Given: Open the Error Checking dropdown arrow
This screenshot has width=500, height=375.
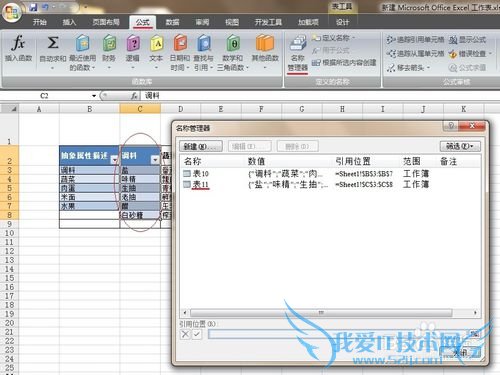Looking at the screenshot, I should [x=490, y=53].
